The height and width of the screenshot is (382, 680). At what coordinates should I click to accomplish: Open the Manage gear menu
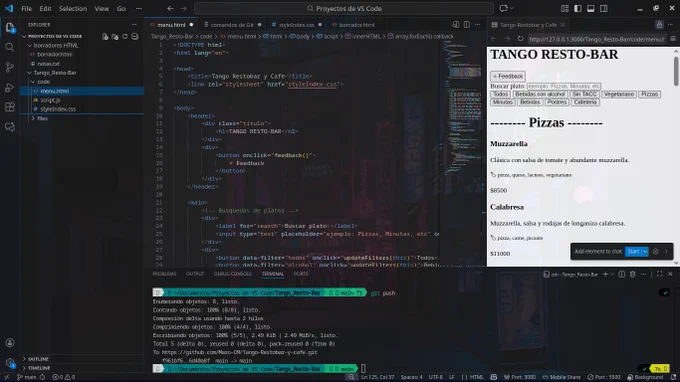click(x=10, y=362)
